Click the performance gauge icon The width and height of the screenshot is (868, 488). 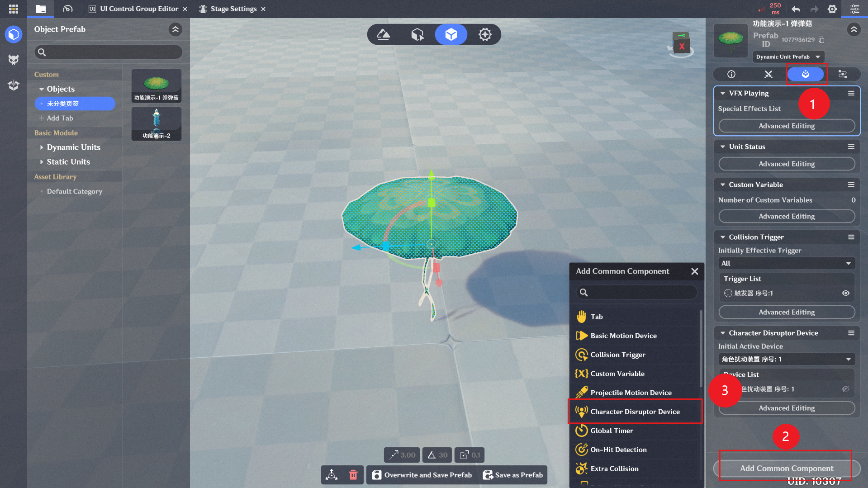pyautogui.click(x=68, y=9)
